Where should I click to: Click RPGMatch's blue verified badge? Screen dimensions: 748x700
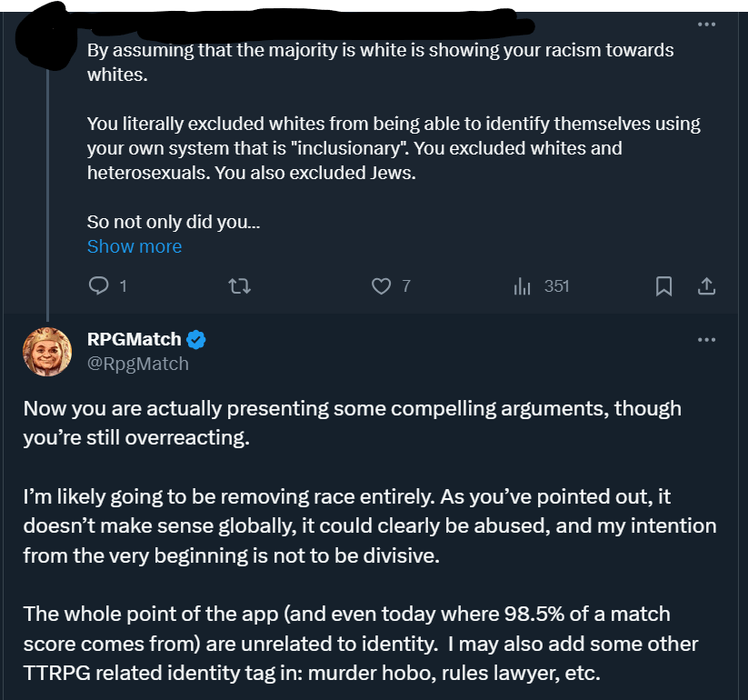(196, 340)
